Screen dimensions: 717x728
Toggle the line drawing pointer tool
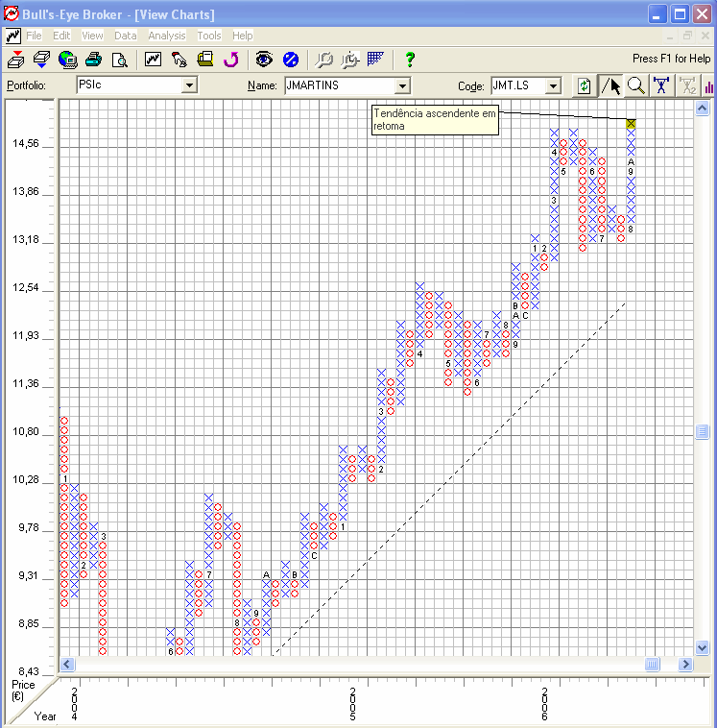click(x=610, y=85)
